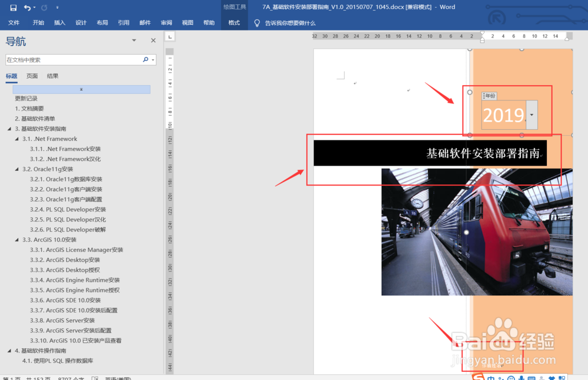588x380 pixels.
Task: Open the navigation pane options arrow
Action: click(x=134, y=41)
